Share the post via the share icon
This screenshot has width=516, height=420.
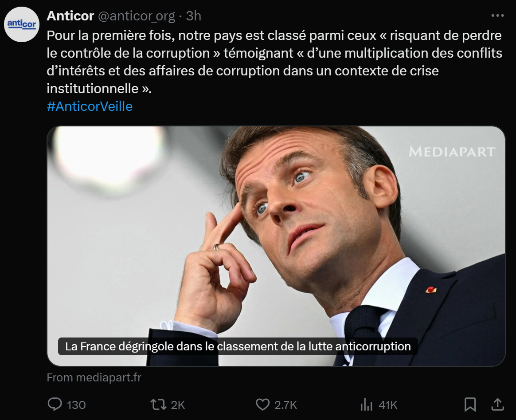(x=498, y=404)
